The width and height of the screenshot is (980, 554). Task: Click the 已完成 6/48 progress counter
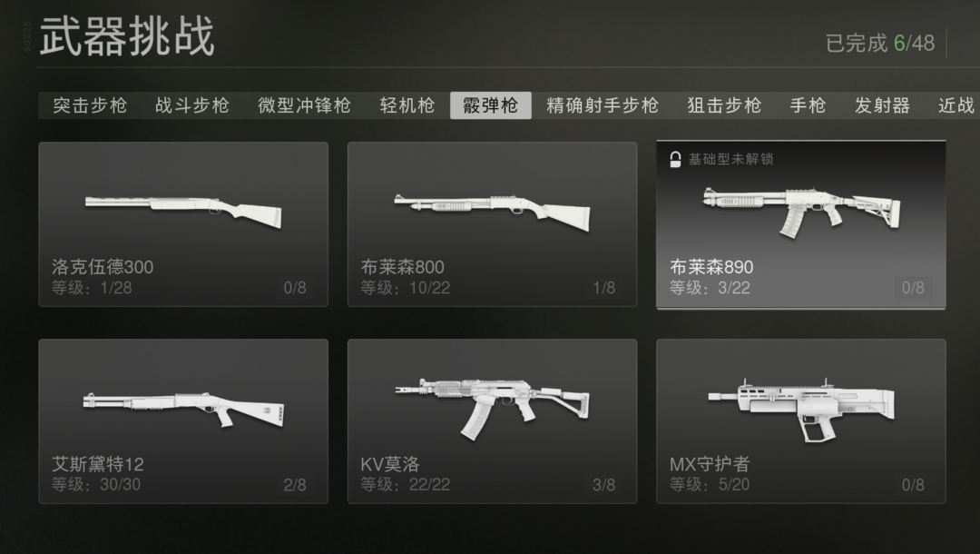880,44
